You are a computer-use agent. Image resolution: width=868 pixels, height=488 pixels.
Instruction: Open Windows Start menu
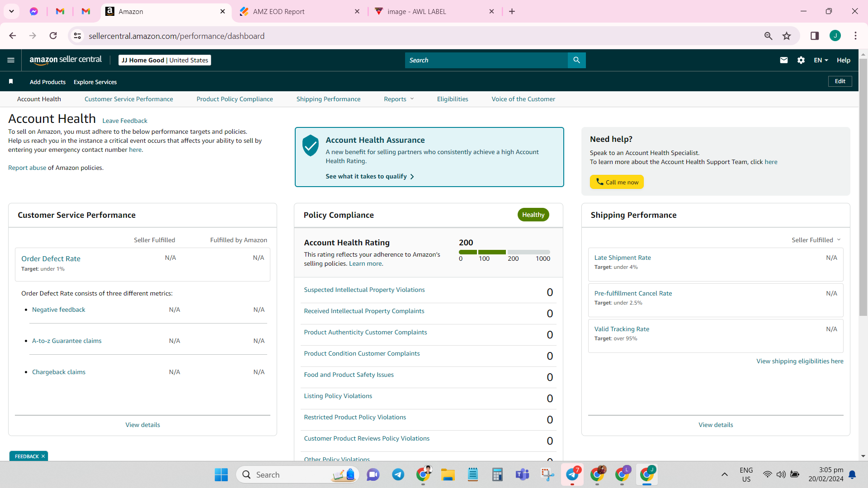click(221, 474)
